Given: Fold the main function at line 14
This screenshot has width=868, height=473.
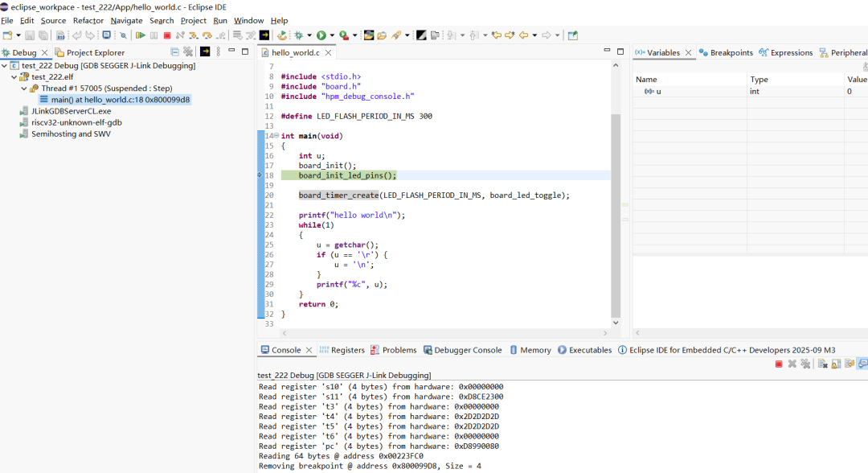Looking at the screenshot, I should point(276,136).
